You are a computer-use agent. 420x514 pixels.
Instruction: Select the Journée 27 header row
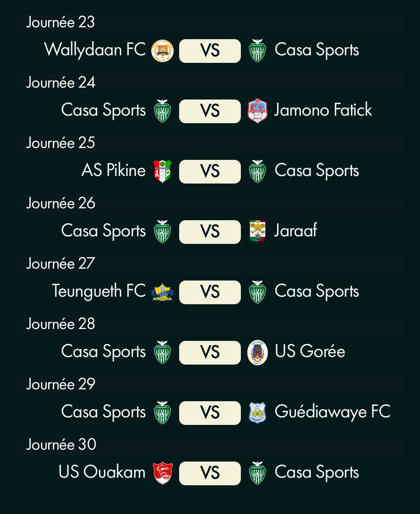tap(210, 264)
